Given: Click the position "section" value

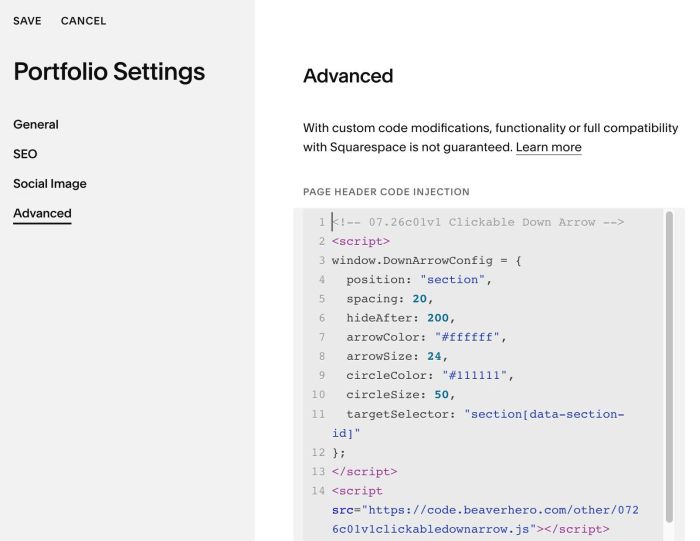Looking at the screenshot, I should tap(452, 280).
